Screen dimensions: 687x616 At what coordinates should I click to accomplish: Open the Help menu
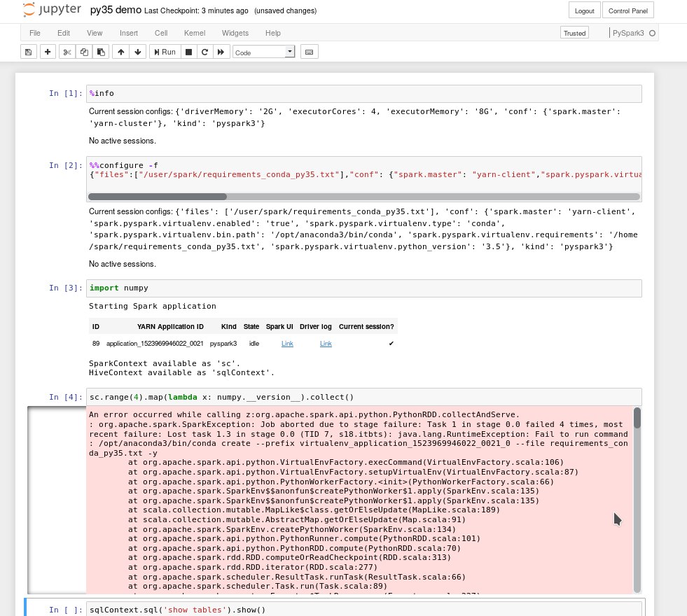coord(273,33)
